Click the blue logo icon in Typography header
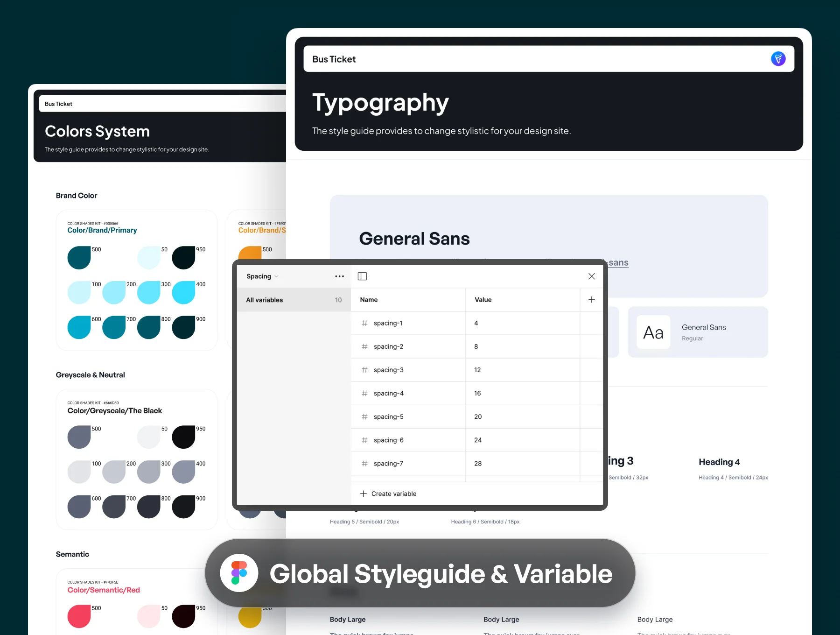 [x=778, y=59]
